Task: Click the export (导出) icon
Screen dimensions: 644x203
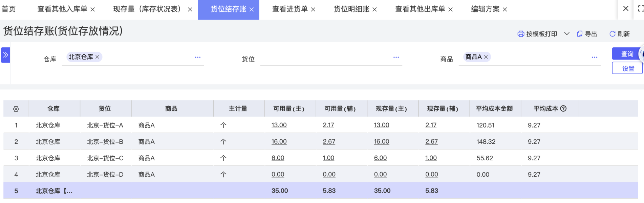Action: click(580, 34)
